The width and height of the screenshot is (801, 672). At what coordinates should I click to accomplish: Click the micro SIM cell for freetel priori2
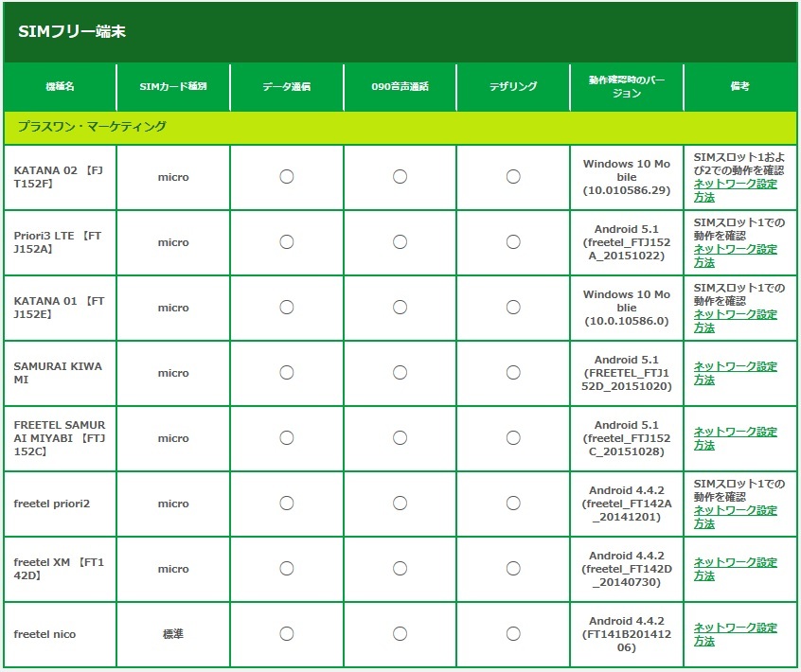173,504
